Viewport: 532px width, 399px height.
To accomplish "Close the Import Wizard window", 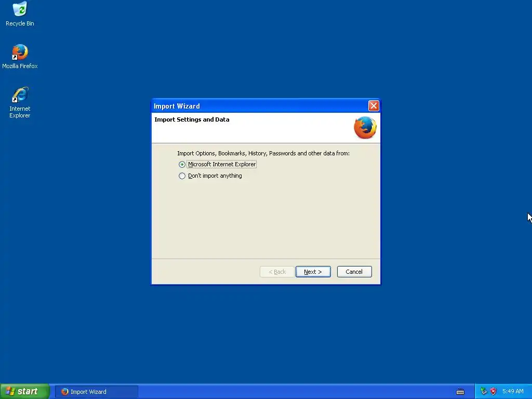I will pyautogui.click(x=374, y=106).
